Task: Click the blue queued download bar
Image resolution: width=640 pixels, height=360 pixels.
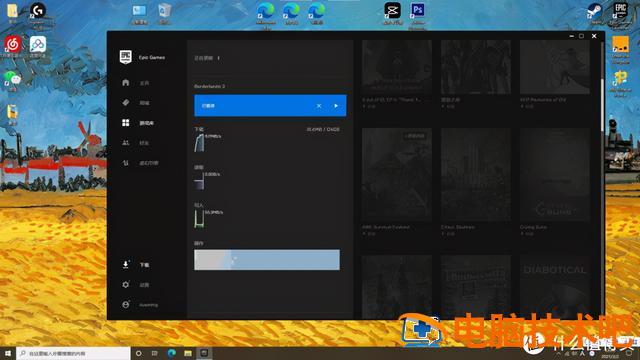Action: (x=270, y=106)
